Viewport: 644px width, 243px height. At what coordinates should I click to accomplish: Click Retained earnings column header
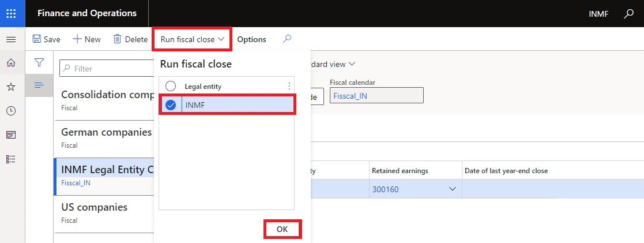(400, 171)
